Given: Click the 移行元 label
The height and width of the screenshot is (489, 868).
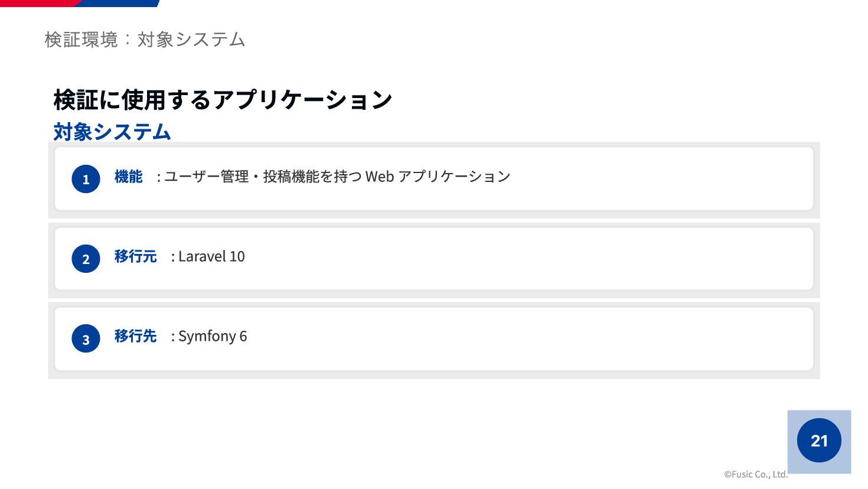Looking at the screenshot, I should (x=135, y=256).
